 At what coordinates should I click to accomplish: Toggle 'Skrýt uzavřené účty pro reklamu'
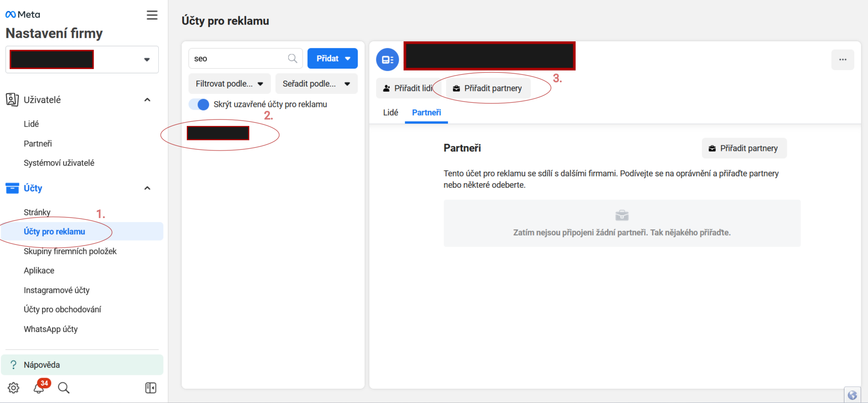coord(199,104)
